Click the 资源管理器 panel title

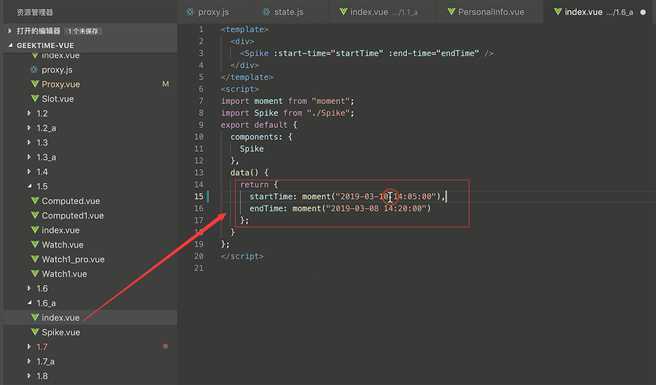click(35, 13)
